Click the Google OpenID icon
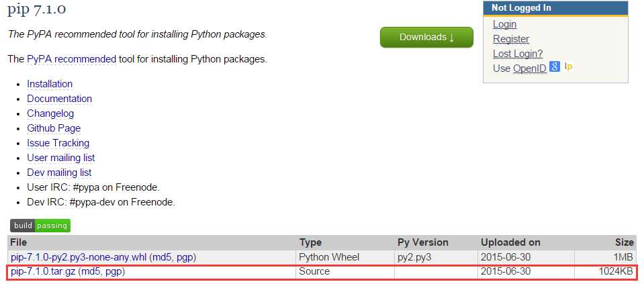 [x=555, y=67]
